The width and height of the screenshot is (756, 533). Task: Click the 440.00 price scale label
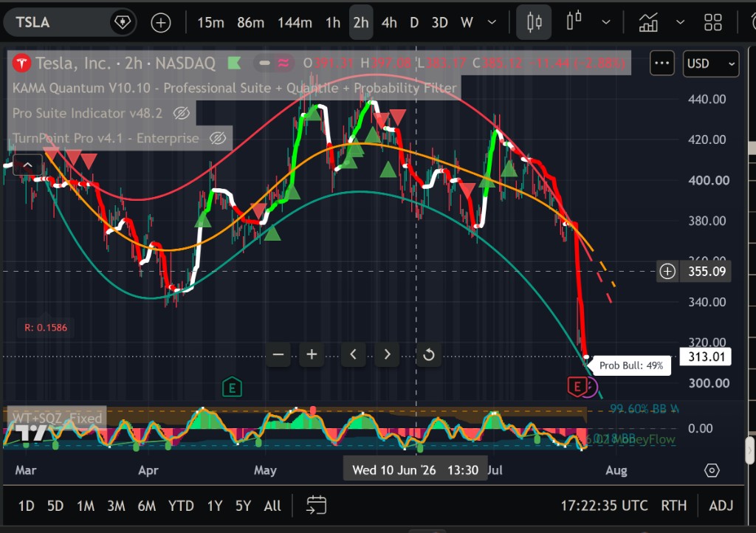(707, 99)
